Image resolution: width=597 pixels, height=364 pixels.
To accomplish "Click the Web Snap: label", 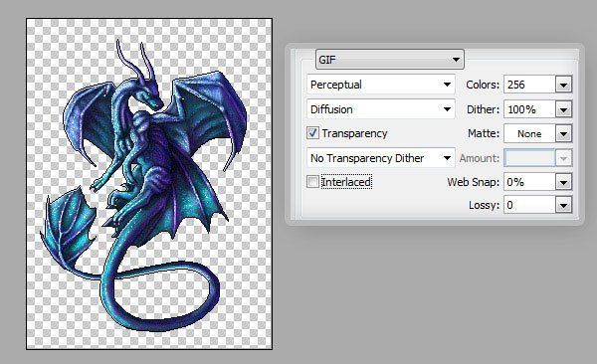I will point(474,182).
